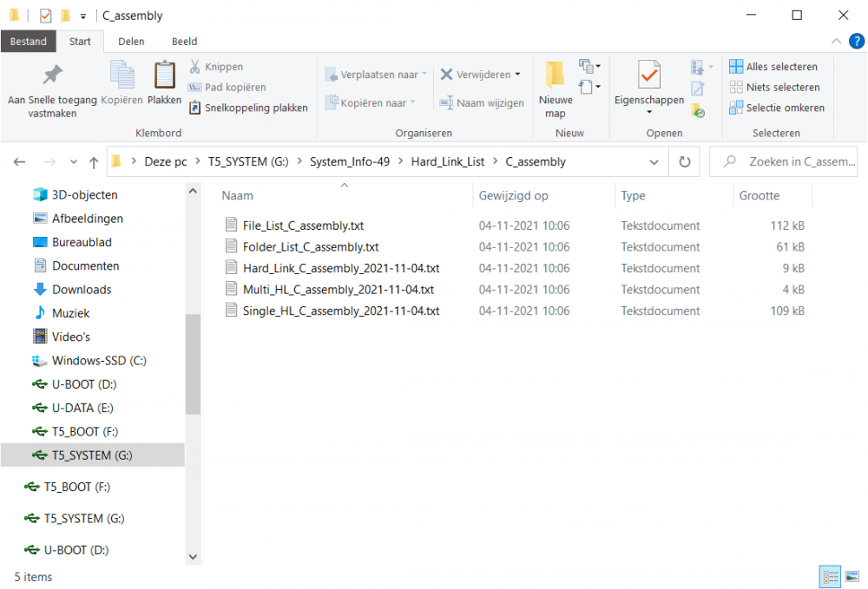Image resolution: width=868 pixels, height=589 pixels.
Task: Expand the address bar history dropdown
Action: click(x=654, y=161)
